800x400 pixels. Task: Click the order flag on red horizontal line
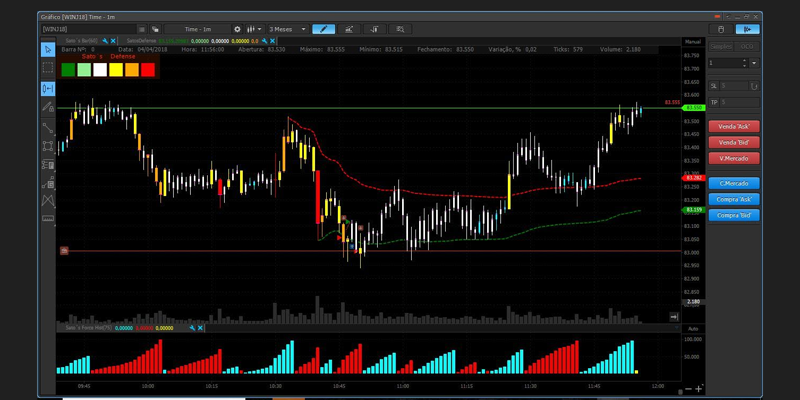click(x=64, y=251)
